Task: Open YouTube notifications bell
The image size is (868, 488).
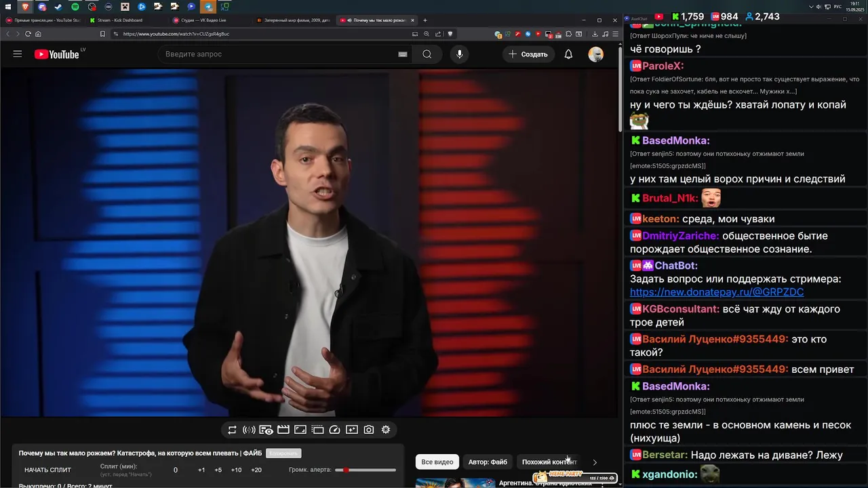Action: coord(568,54)
